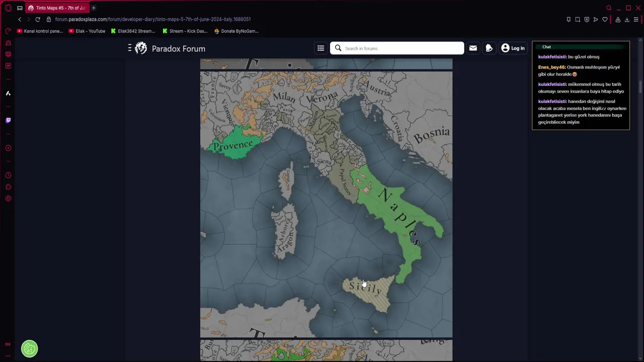Focus the forum.paradoxplaza.com address bar
Screen dimensions: 644x362
[152, 19]
